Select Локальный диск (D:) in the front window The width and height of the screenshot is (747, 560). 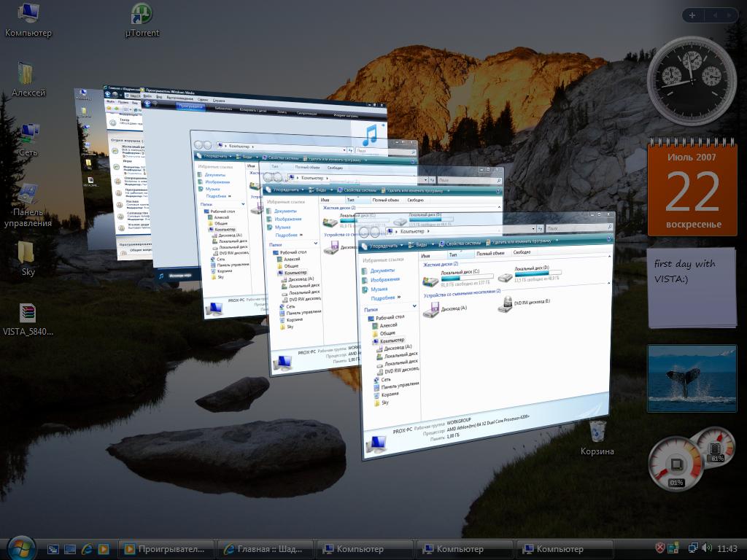530,274
